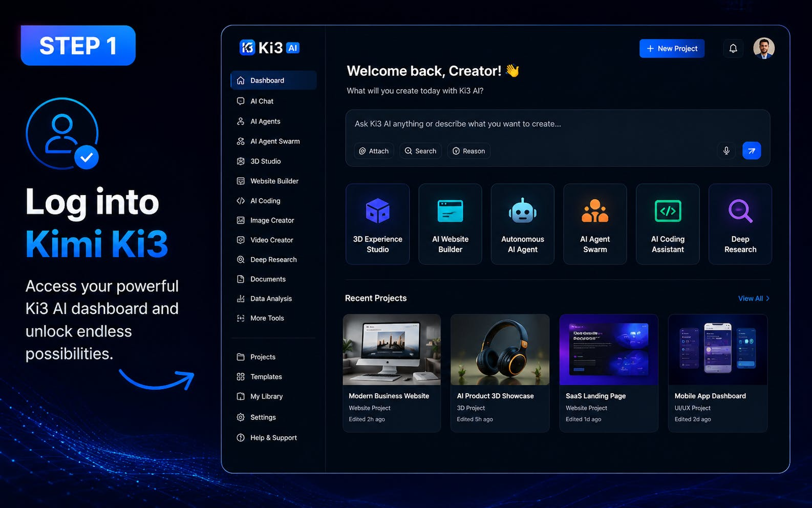
Task: Open the Ki3 AI logo home
Action: coord(269,48)
